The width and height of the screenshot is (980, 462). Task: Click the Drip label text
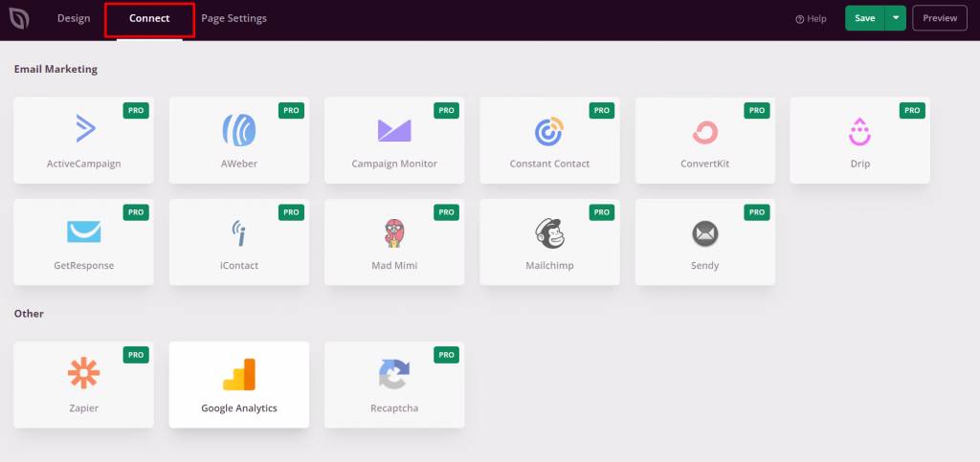860,165
